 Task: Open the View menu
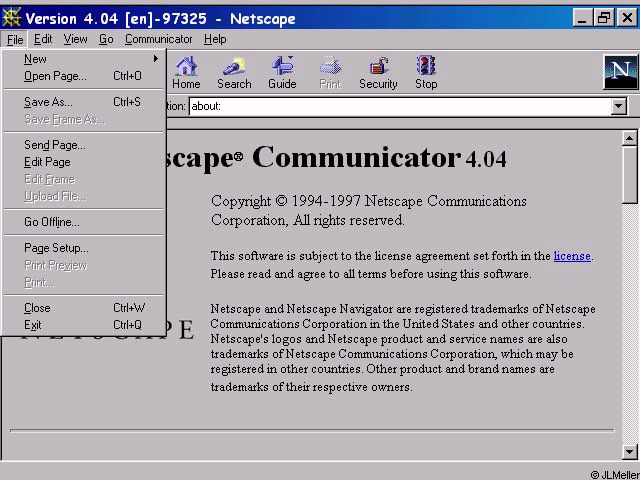tap(75, 39)
